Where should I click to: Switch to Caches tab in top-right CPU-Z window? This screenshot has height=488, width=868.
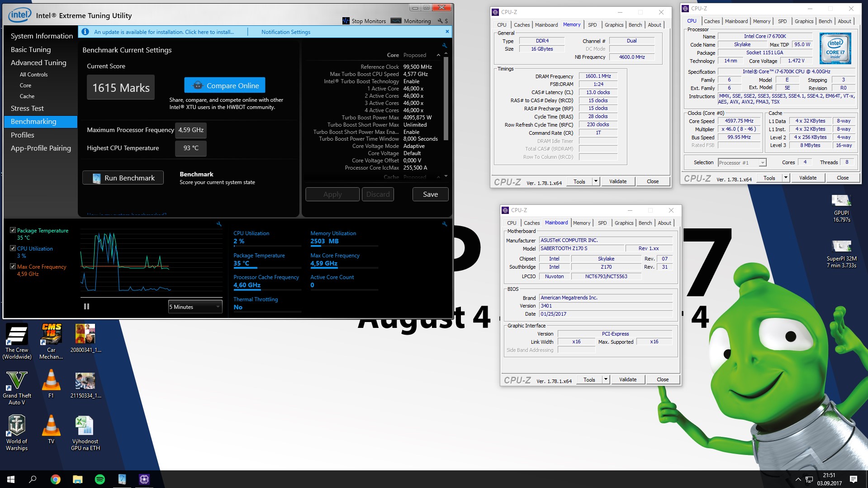[x=711, y=21]
